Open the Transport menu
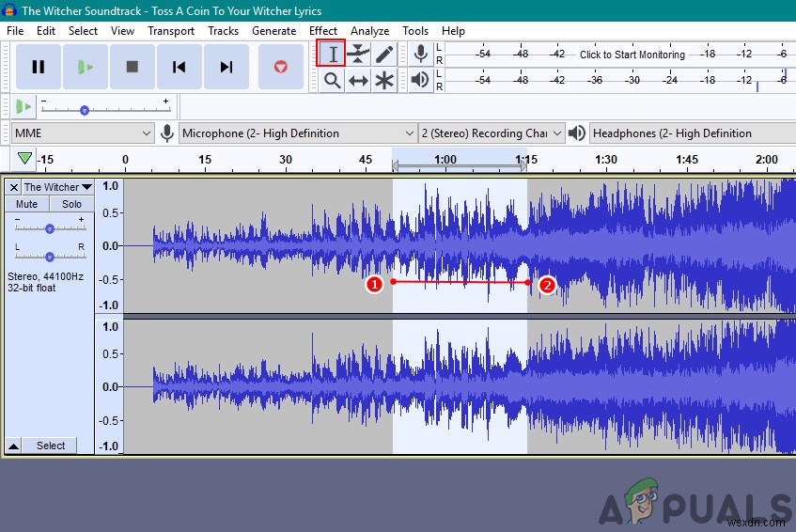Viewport: 796px width, 532px height. click(x=171, y=31)
